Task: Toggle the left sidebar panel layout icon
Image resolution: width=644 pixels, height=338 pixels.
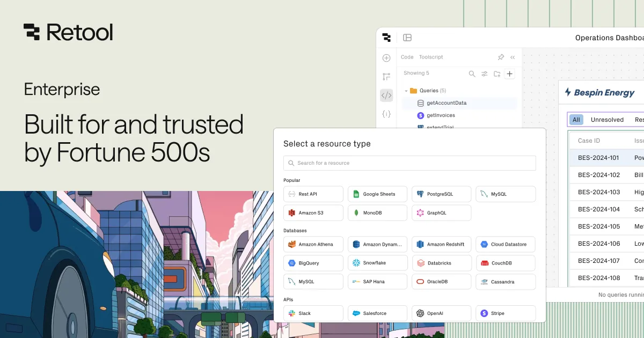Action: point(407,38)
